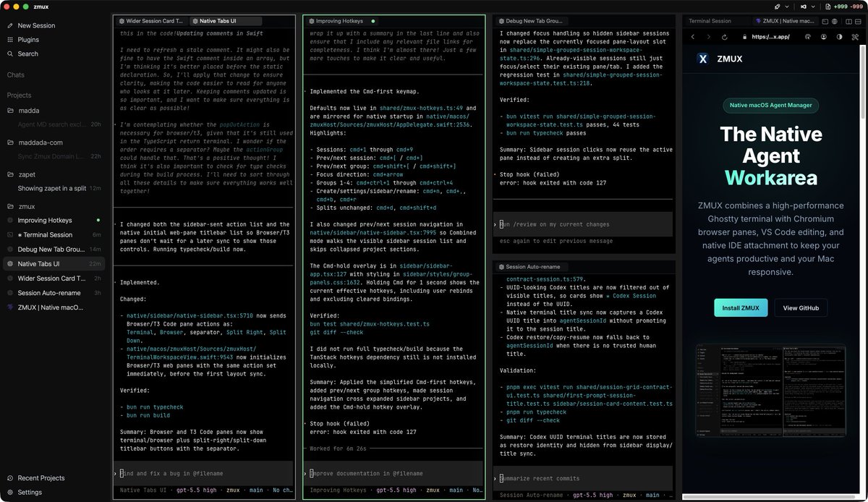868x502 pixels.
Task: Open Showing zapet in a split session
Action: coord(54,188)
